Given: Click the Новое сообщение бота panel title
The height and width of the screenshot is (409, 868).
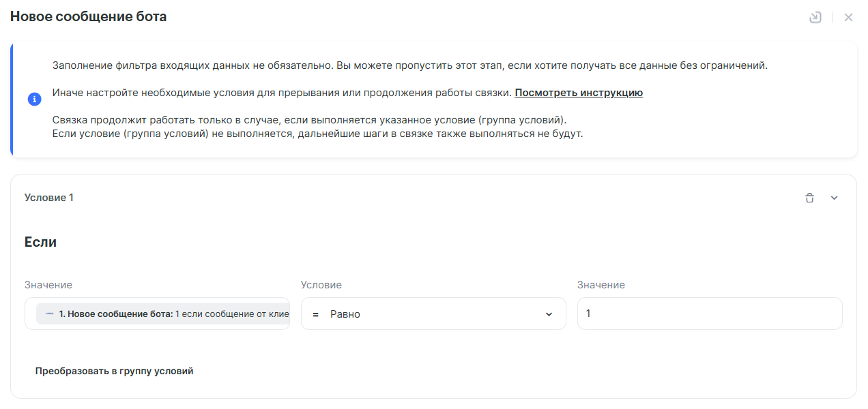Looking at the screenshot, I should [x=88, y=17].
